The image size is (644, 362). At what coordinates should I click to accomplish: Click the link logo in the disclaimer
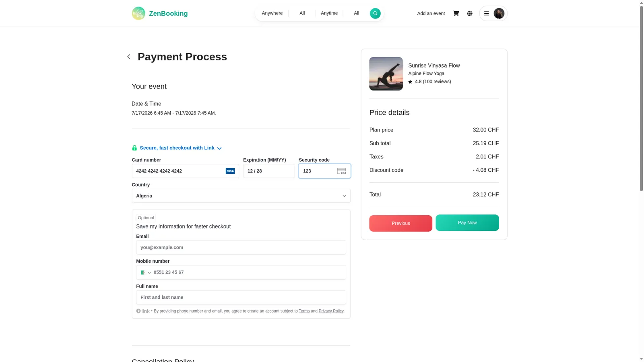coord(143,311)
